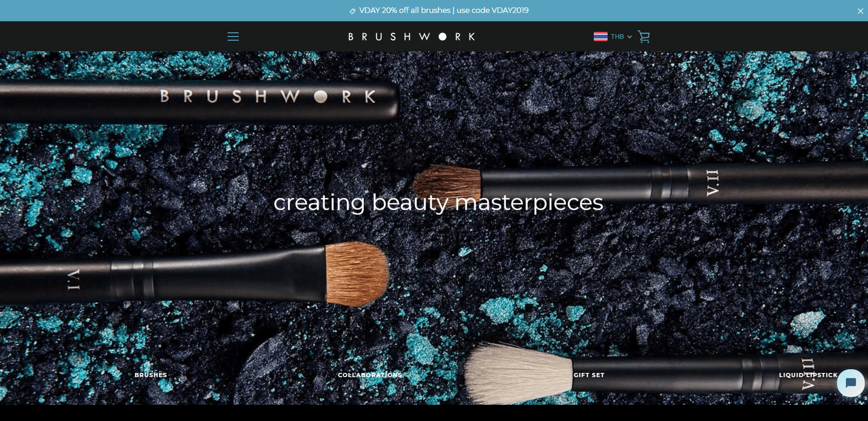This screenshot has height=421, width=868.
Task: Open the shopping cart
Action: pyautogui.click(x=644, y=37)
